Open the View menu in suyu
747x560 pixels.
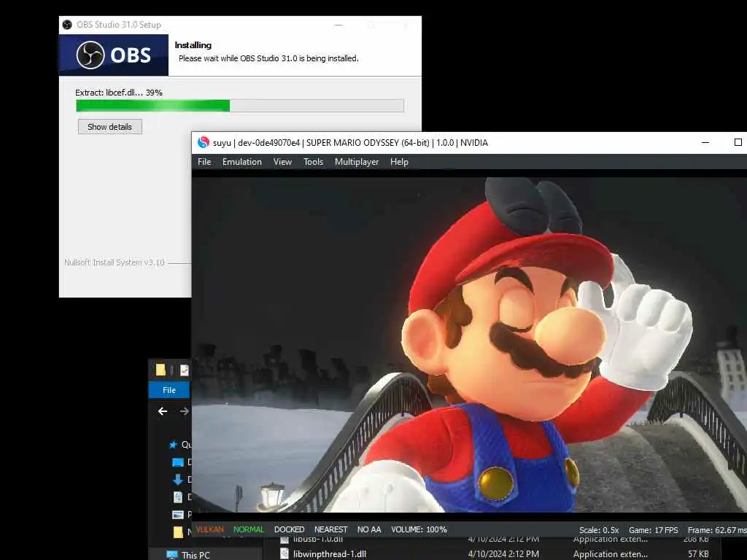[x=282, y=162]
